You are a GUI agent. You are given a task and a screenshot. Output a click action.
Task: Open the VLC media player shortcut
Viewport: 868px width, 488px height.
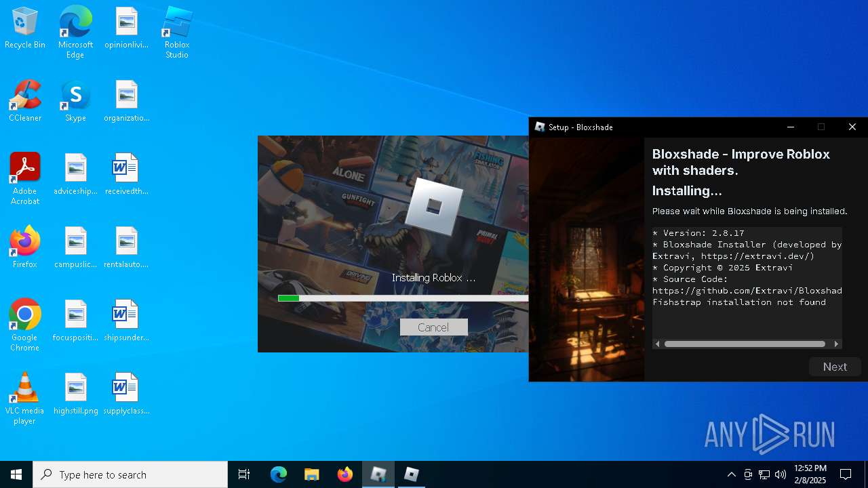[x=25, y=399]
